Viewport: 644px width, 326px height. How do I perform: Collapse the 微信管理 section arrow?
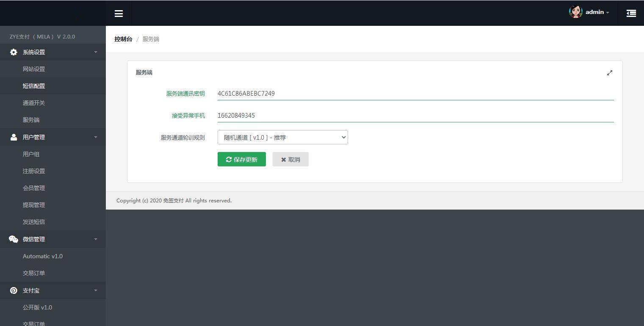pos(96,239)
